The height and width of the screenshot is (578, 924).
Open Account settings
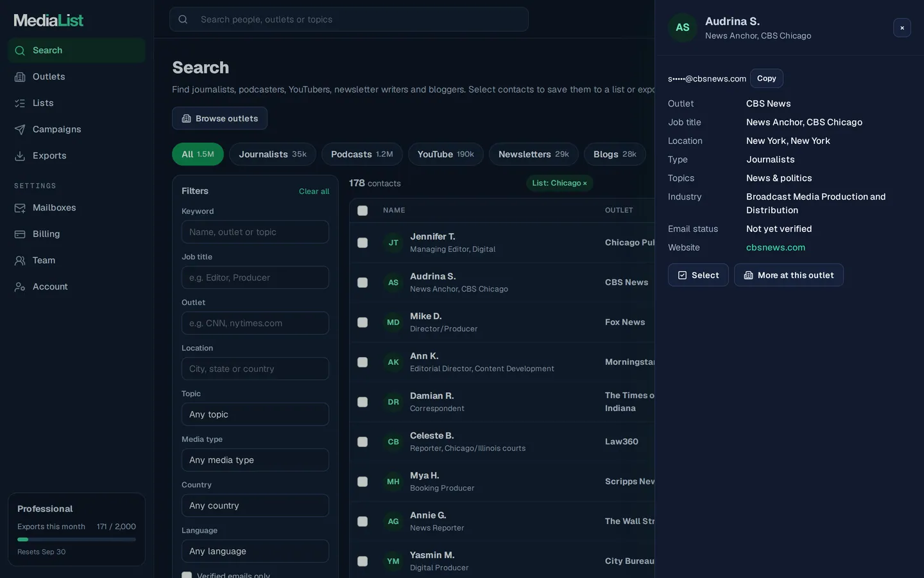click(x=76, y=286)
